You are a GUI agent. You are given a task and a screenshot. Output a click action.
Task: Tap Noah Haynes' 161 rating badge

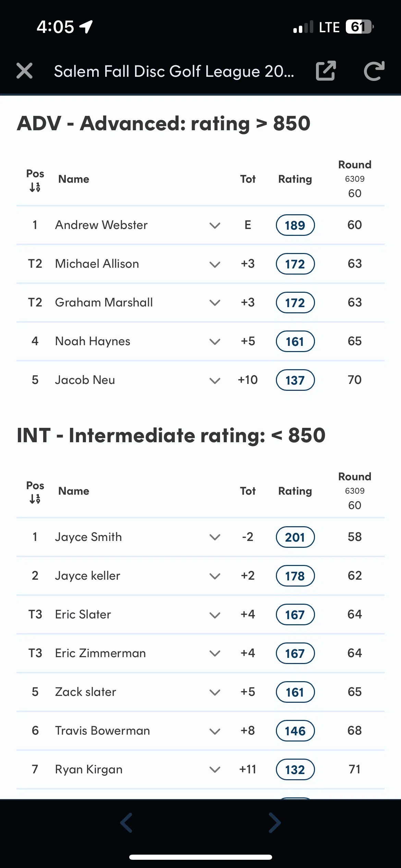click(295, 341)
